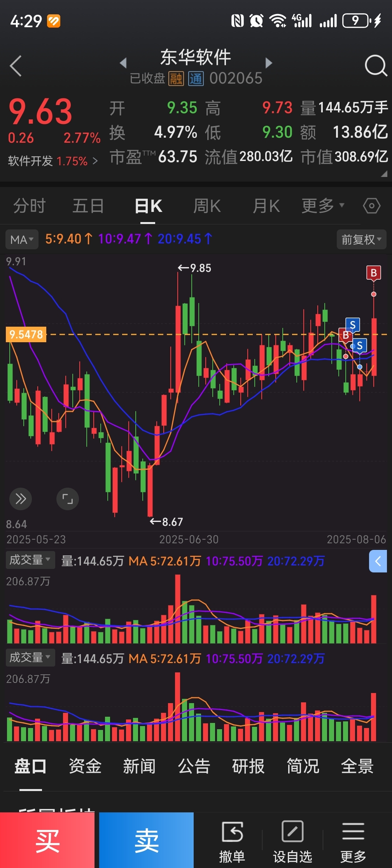Tap current price 9.63

coord(40,112)
